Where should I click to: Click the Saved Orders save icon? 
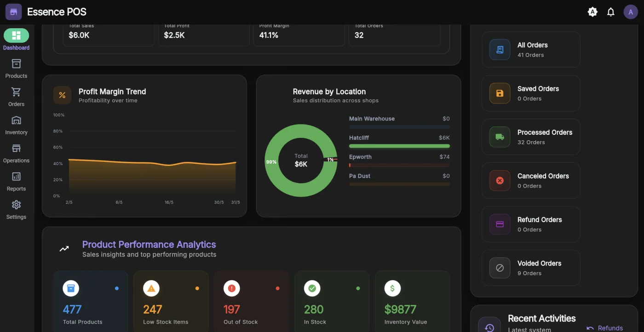pyautogui.click(x=500, y=93)
